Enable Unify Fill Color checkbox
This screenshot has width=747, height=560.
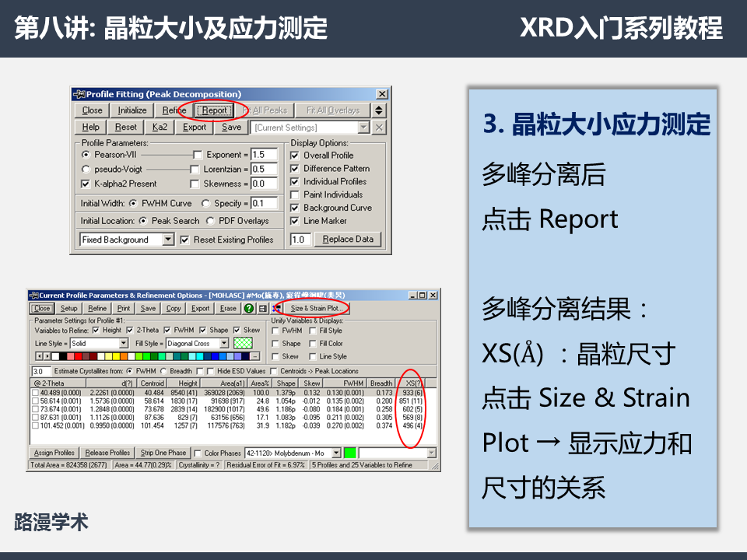pos(313,343)
